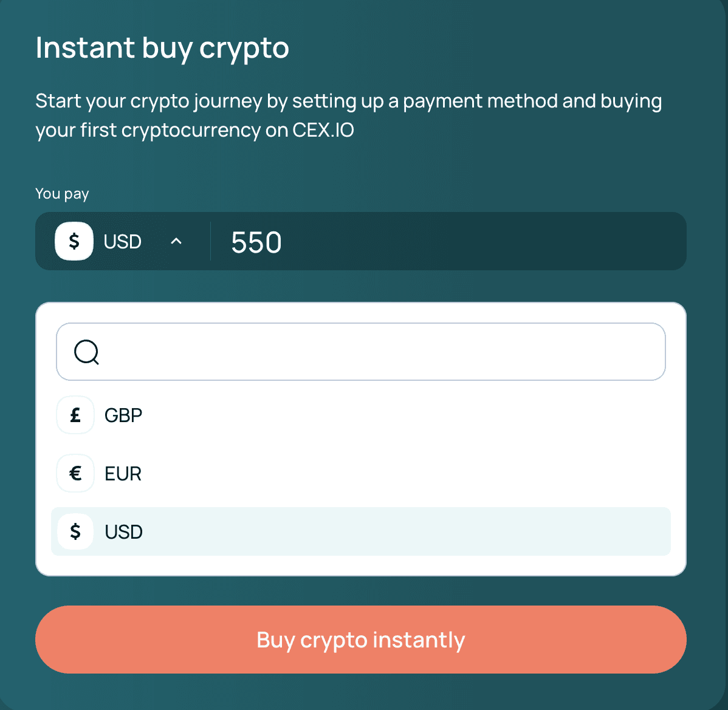This screenshot has width=728, height=710.
Task: Click the CEX.IO text in the description
Action: coord(323,130)
